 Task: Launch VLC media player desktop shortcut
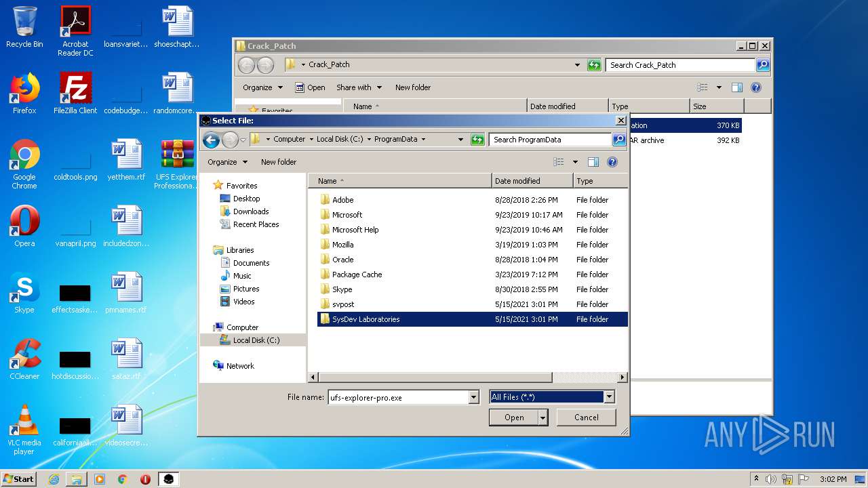click(x=24, y=430)
